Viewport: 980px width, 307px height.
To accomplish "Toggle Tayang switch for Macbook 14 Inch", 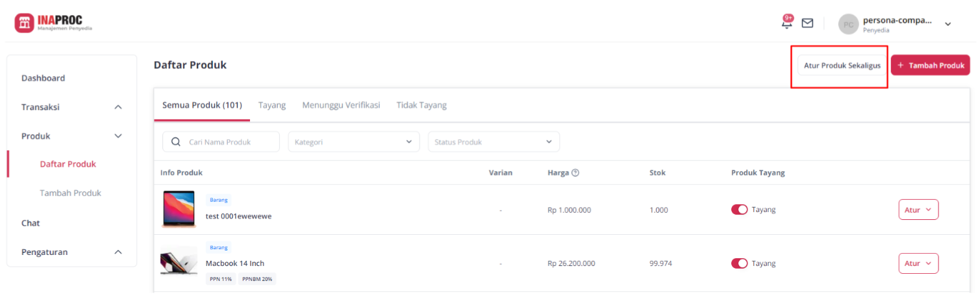I will [x=739, y=263].
